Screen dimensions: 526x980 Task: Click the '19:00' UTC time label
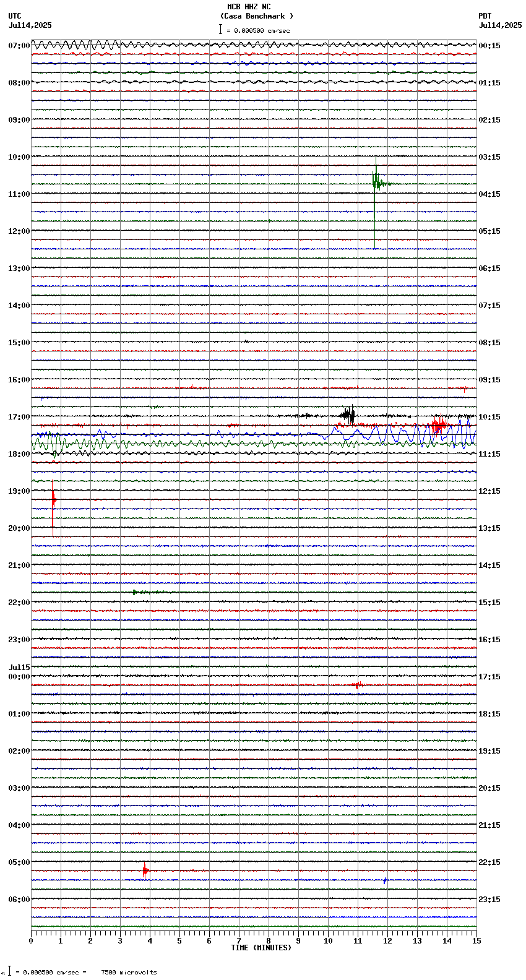click(x=19, y=491)
